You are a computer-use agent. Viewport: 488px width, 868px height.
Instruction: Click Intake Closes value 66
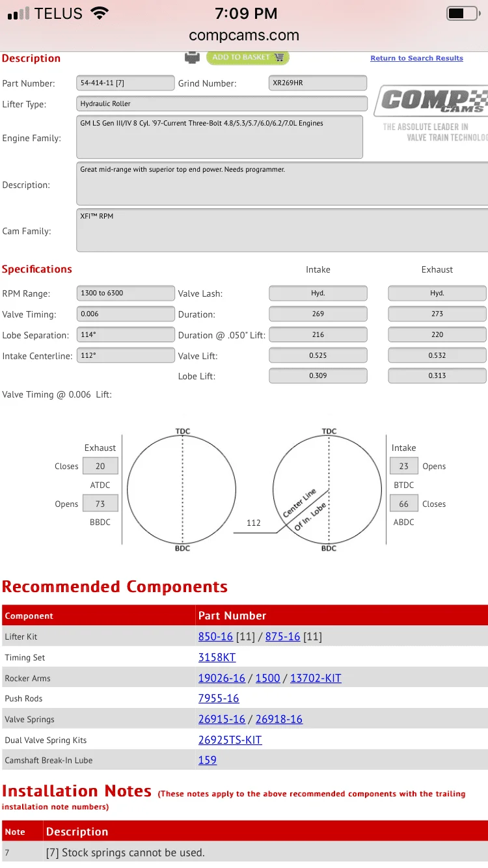403,504
